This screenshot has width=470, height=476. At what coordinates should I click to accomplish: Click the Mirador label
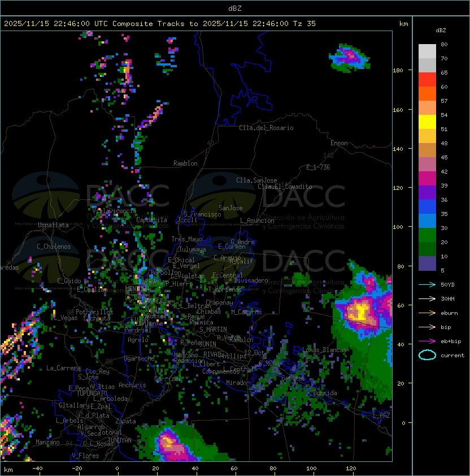(238, 383)
